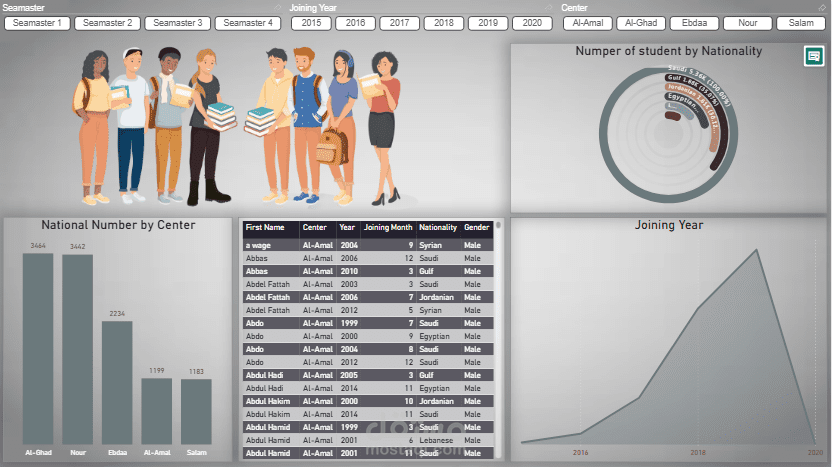Viewport: 832px width, 467px height.
Task: Sort table by Joining Month header
Action: click(x=388, y=227)
